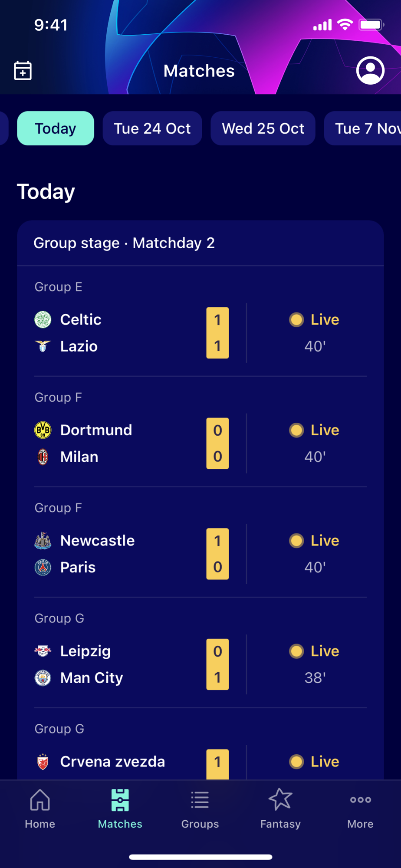The height and width of the screenshot is (868, 401).
Task: Tap the Dortmund club crest
Action: [43, 430]
